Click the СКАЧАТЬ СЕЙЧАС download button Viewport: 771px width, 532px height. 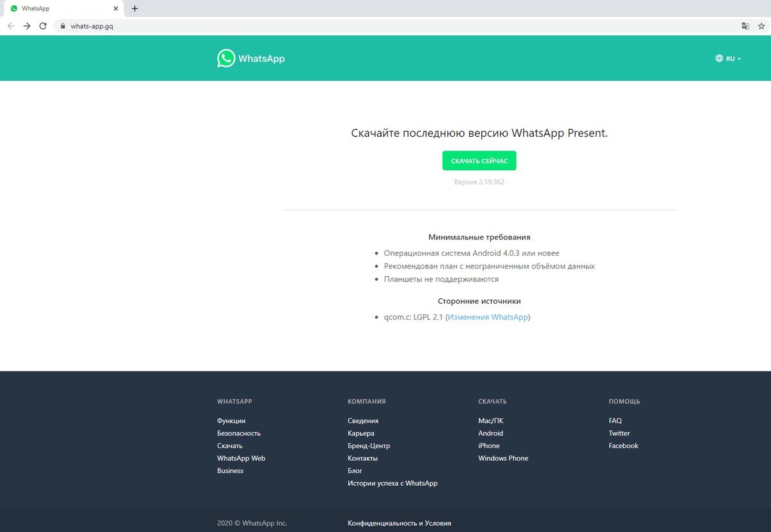pyautogui.click(x=479, y=161)
